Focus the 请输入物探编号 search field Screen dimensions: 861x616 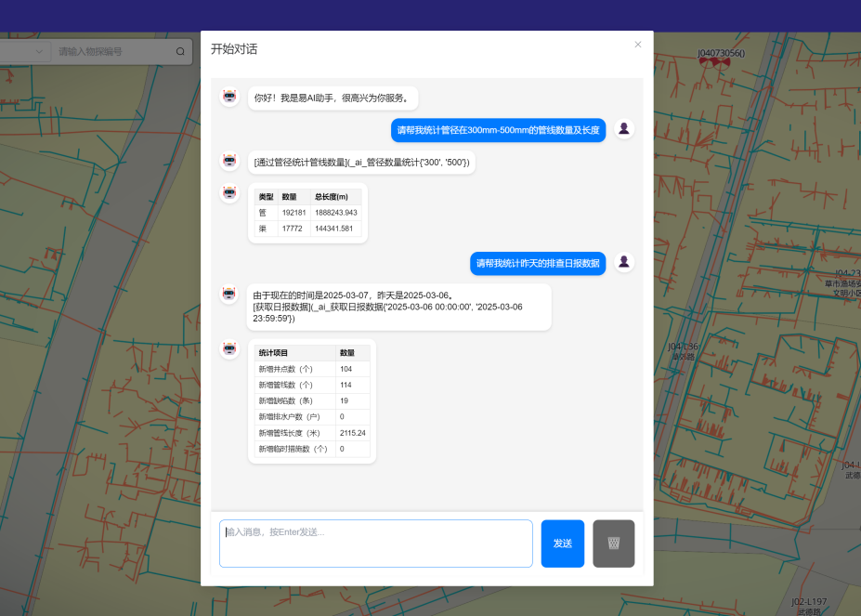tap(111, 52)
